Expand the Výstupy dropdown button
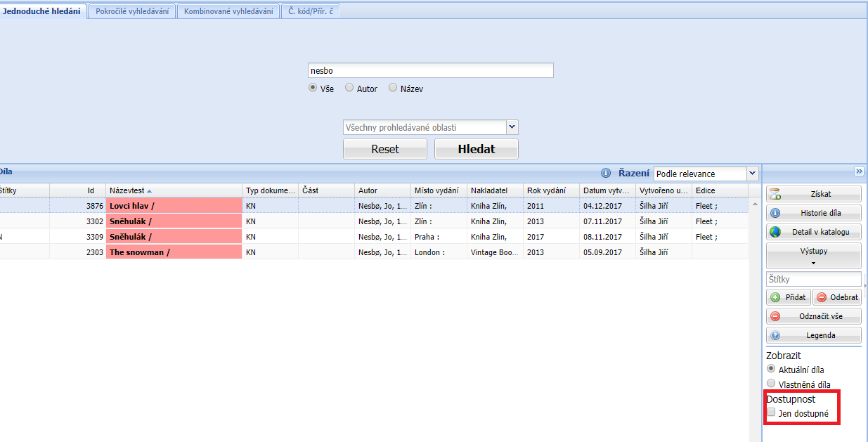868x442 pixels. 813,256
